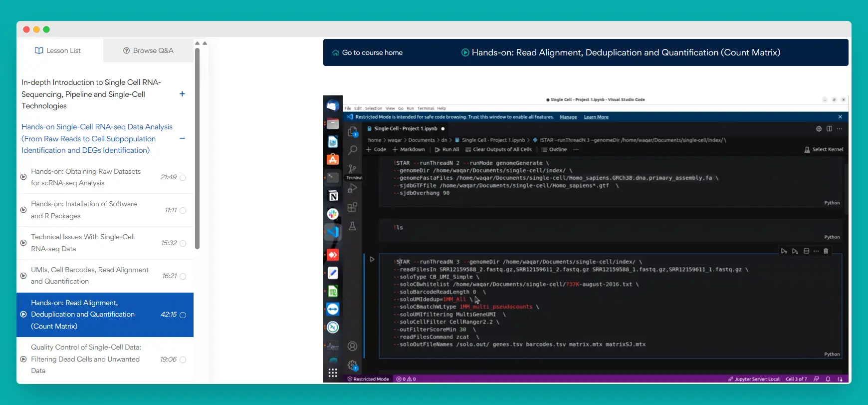Open the notebook Outline

[x=554, y=149]
